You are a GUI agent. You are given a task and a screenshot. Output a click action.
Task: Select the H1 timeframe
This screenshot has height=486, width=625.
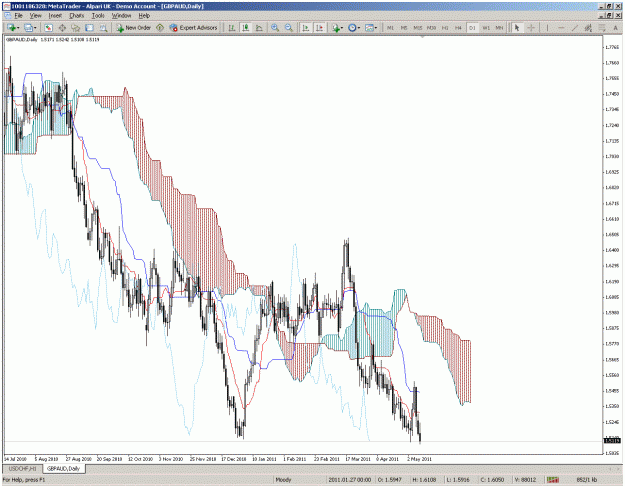click(445, 28)
